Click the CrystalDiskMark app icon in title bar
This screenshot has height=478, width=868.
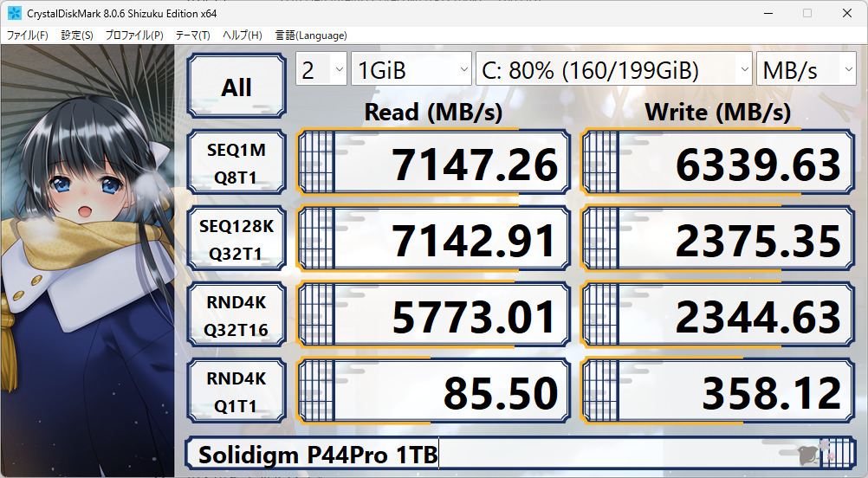[15, 13]
